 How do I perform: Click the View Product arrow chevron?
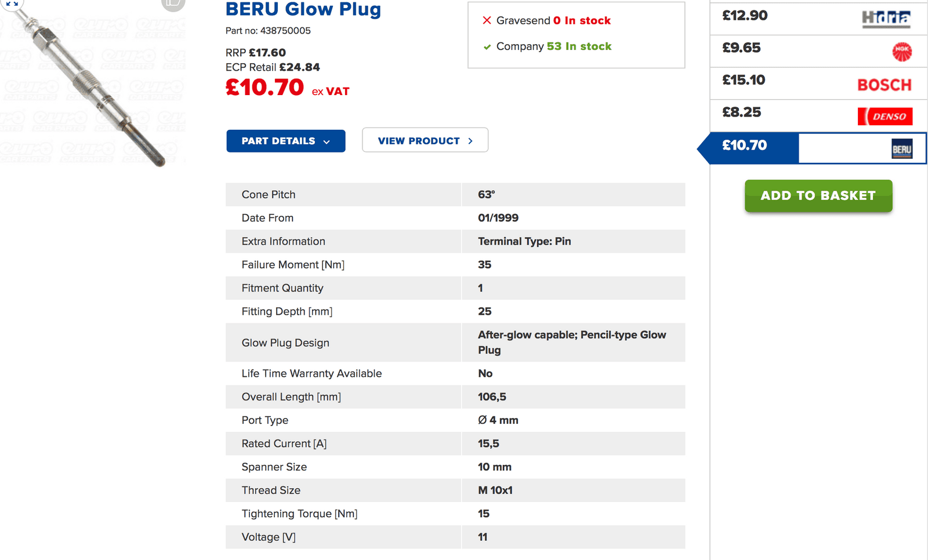click(x=470, y=141)
